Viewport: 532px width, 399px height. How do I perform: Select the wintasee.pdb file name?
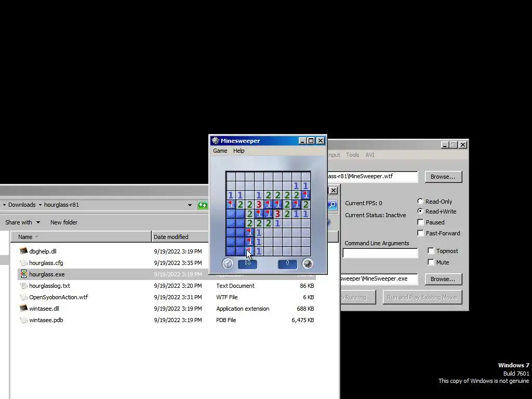point(46,320)
